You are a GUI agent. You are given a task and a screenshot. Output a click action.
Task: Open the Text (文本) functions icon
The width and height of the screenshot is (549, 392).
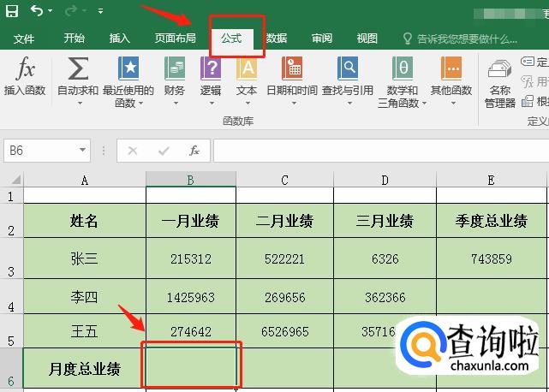click(247, 69)
